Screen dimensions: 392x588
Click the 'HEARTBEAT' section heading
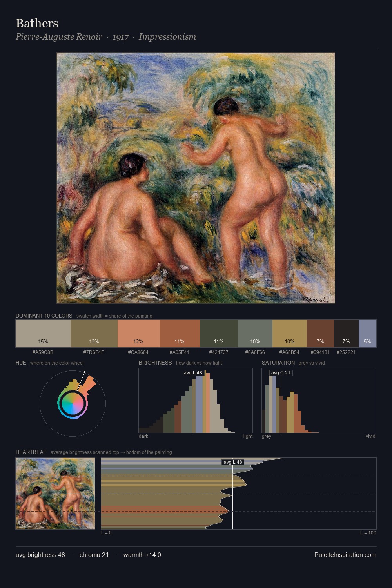(x=31, y=452)
